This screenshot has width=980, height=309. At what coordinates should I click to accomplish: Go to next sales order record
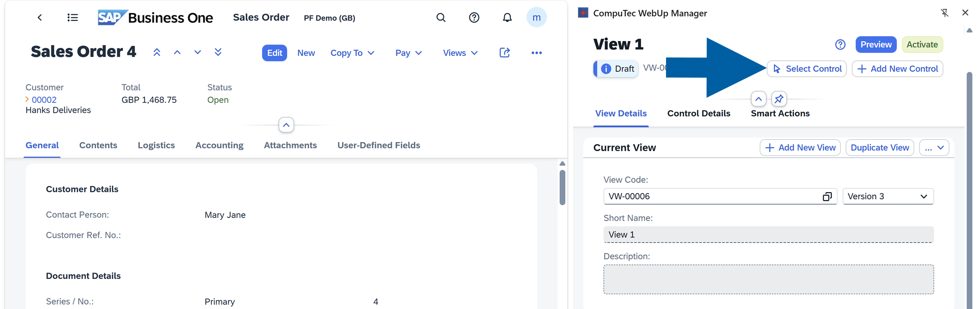[x=197, y=52]
